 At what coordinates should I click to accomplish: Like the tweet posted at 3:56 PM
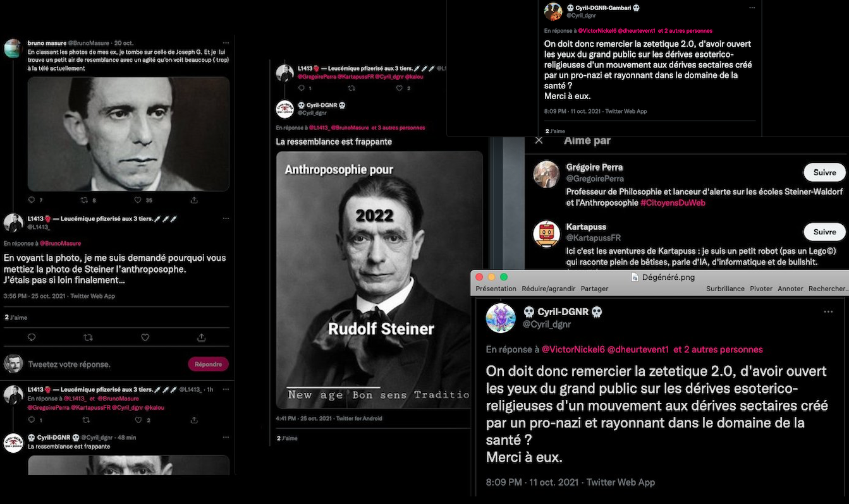tap(145, 337)
